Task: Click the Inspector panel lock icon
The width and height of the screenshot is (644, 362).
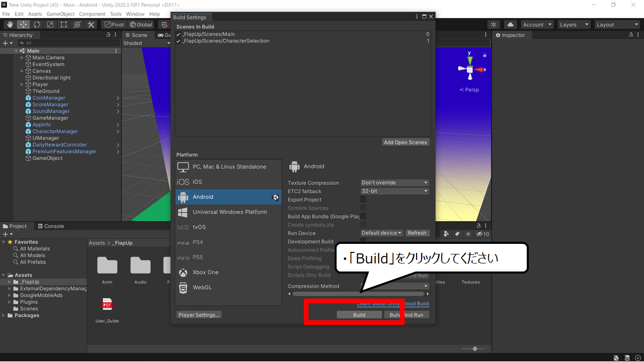Action: point(631,35)
